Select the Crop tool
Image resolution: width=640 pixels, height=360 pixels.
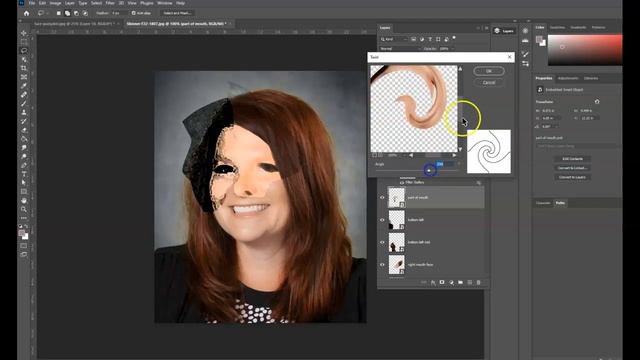tap(24, 68)
